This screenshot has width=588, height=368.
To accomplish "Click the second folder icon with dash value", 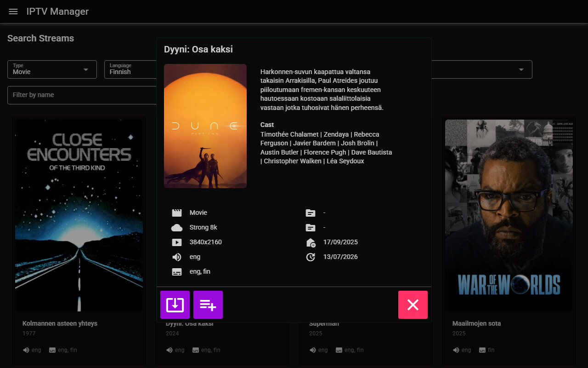I will 311,227.
